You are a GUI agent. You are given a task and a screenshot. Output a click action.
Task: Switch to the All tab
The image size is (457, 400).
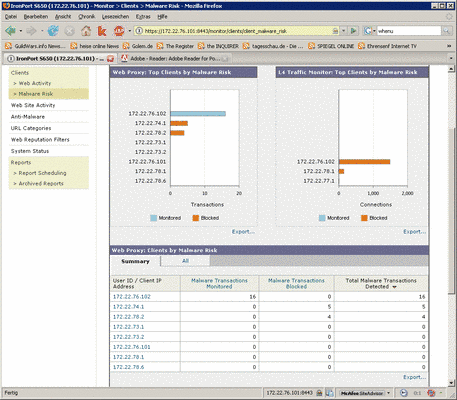click(185, 261)
